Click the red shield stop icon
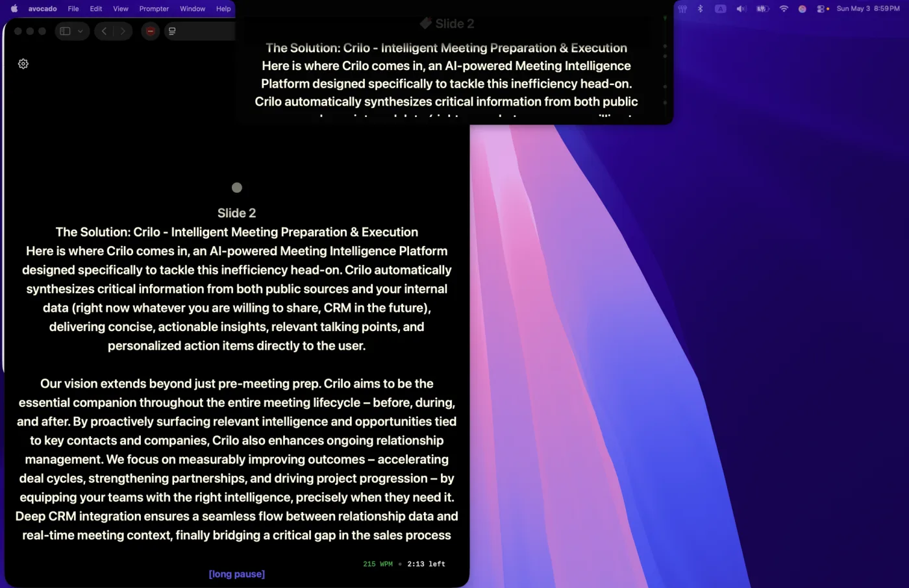The height and width of the screenshot is (588, 909). (x=150, y=31)
